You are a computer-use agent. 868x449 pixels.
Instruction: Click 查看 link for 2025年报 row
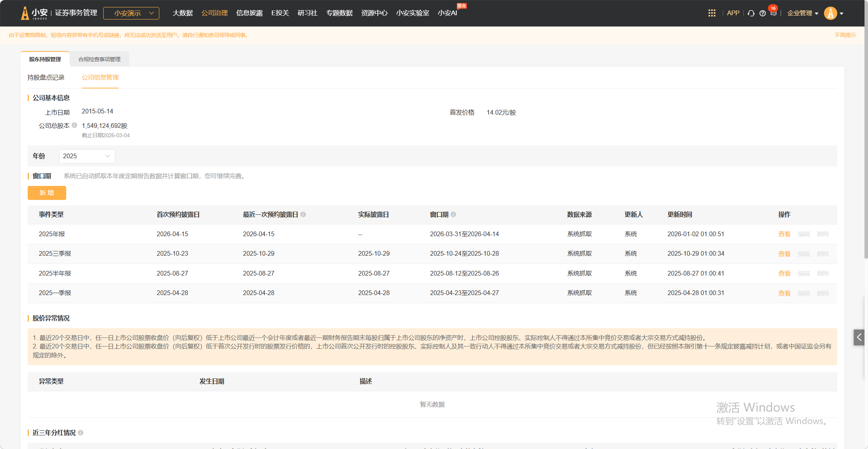coord(784,234)
